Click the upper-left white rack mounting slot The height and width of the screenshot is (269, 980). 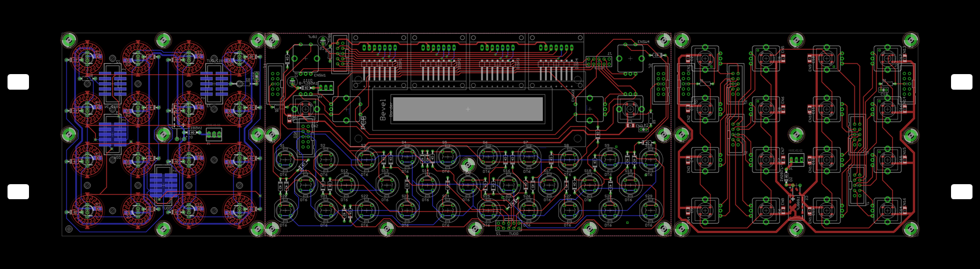[18, 82]
